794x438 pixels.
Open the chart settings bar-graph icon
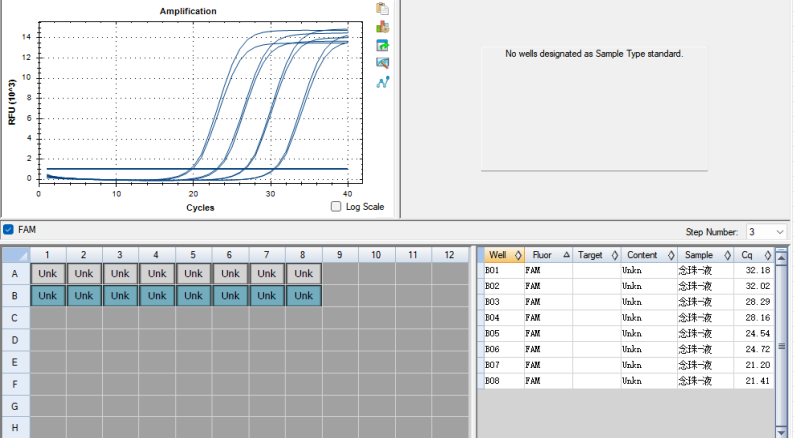(382, 27)
